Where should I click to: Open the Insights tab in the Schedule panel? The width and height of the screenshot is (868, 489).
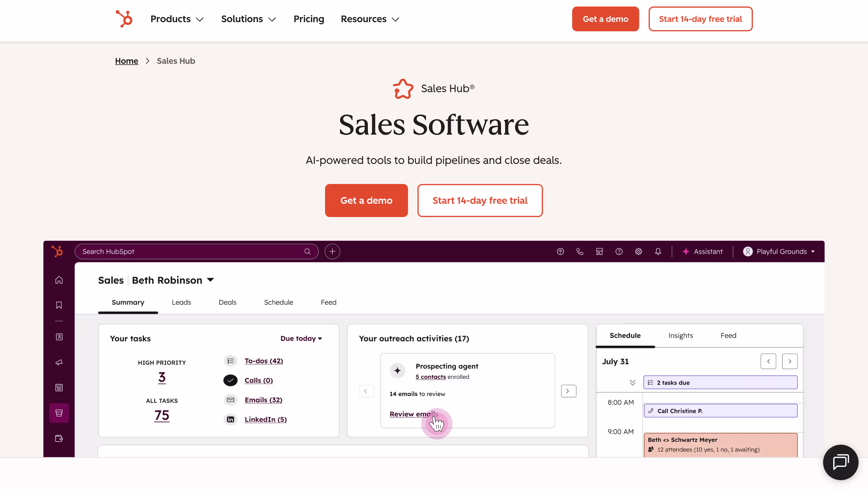(x=681, y=335)
